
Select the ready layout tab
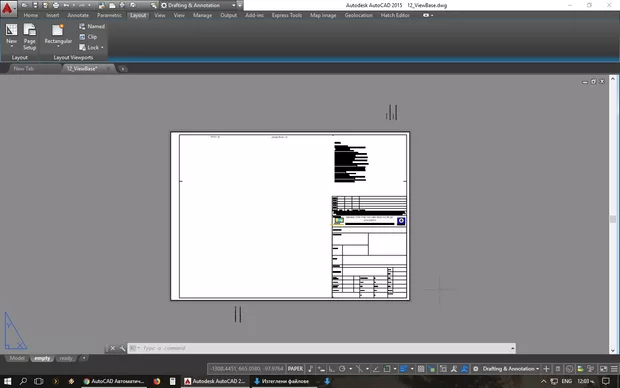point(66,358)
